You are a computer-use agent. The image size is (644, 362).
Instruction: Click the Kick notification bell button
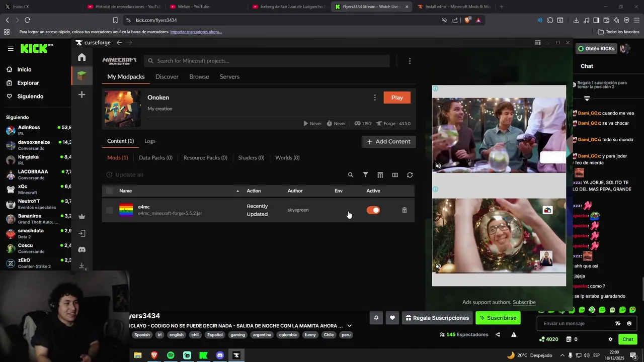pyautogui.click(x=376, y=318)
